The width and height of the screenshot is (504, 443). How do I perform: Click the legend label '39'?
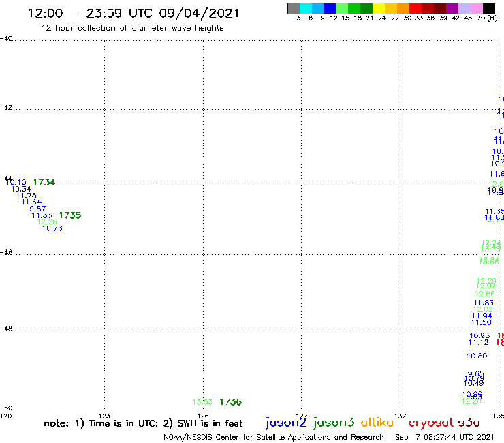coord(443,18)
